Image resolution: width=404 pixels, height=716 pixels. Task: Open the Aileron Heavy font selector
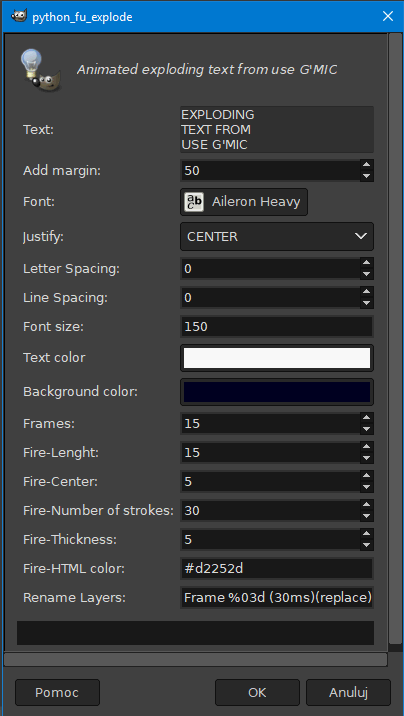(244, 202)
